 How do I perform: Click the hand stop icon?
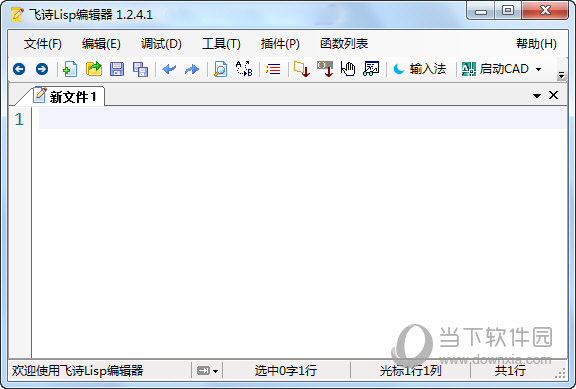pyautogui.click(x=348, y=69)
